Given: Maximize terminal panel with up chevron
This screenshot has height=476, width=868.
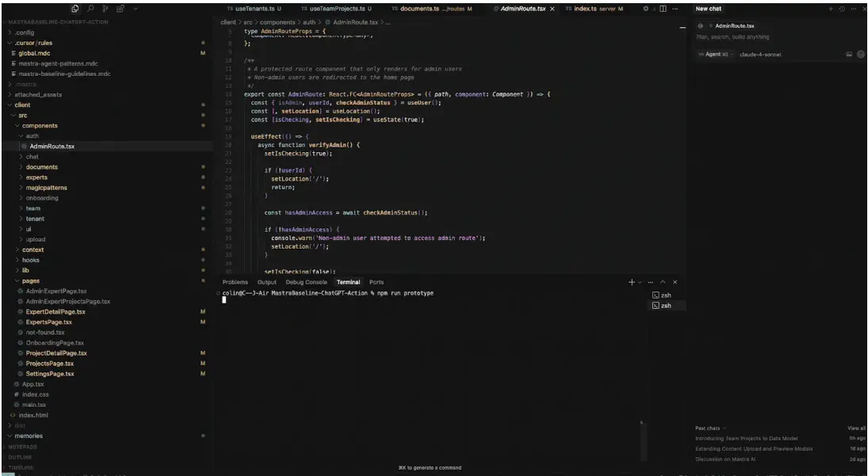Looking at the screenshot, I should pos(663,282).
